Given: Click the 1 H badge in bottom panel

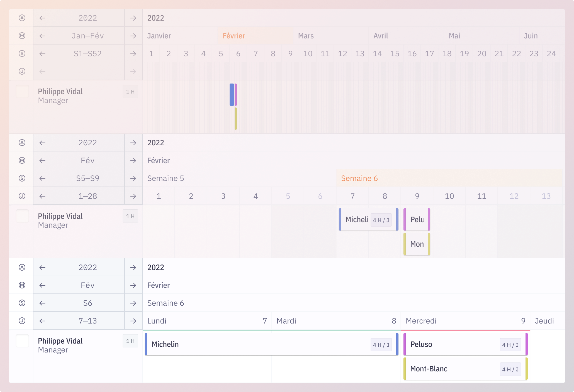Looking at the screenshot, I should click(130, 341).
